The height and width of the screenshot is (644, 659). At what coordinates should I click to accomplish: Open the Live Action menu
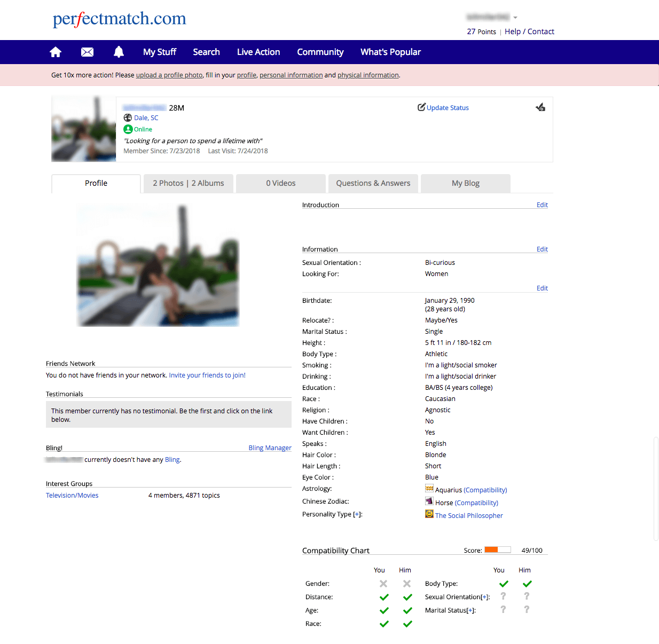click(x=258, y=52)
